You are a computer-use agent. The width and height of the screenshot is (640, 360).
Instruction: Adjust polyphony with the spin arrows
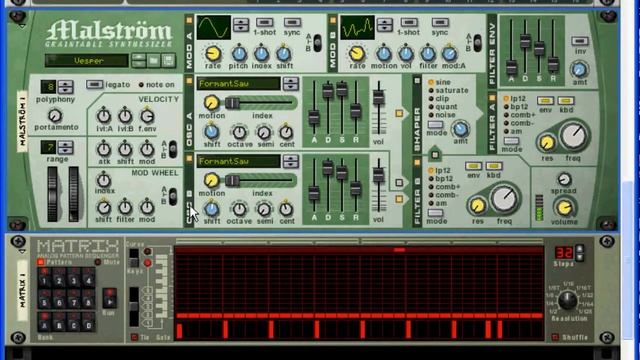click(x=65, y=87)
